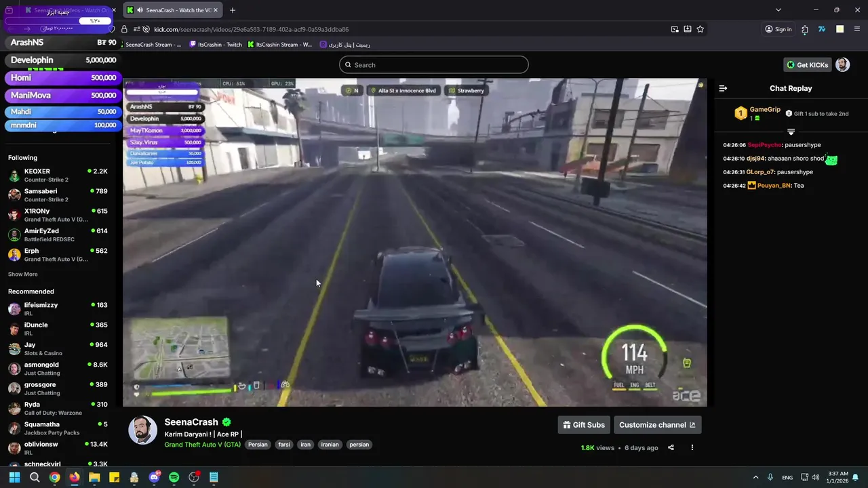This screenshot has height=488, width=868.
Task: View site information via the padlock icon
Action: coord(124,29)
